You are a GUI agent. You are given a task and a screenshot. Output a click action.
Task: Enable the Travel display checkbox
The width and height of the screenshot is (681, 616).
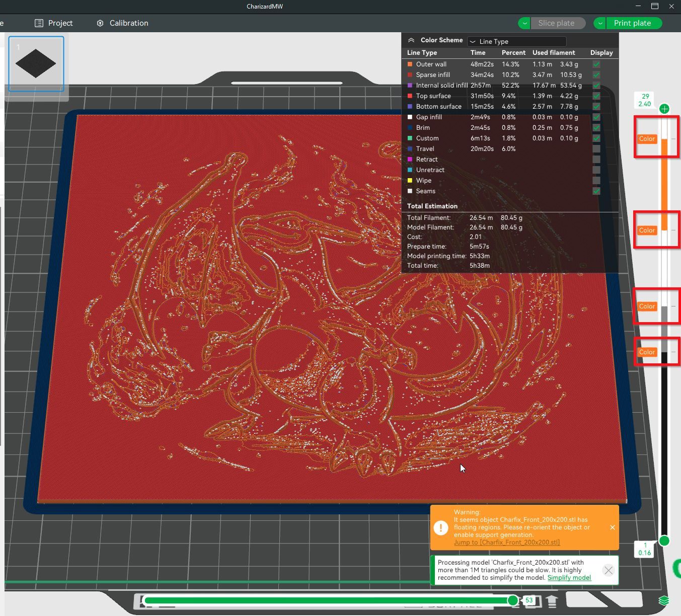coord(596,149)
